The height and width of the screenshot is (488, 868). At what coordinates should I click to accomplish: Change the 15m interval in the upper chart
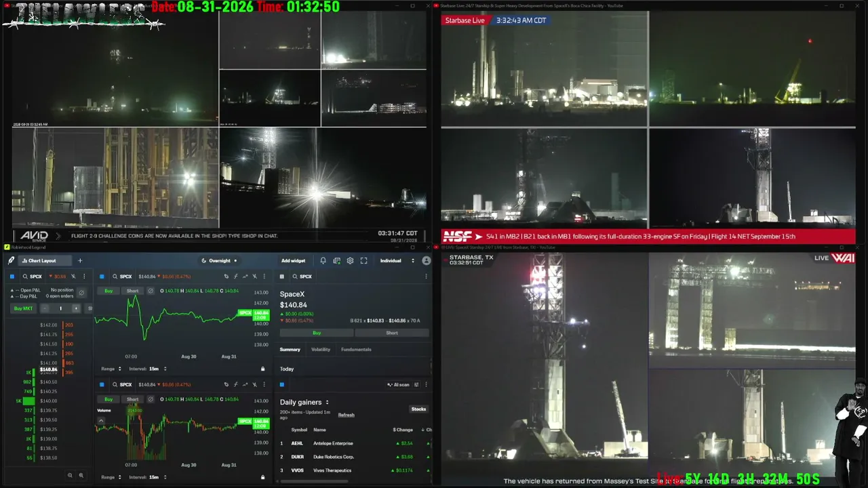[147, 369]
